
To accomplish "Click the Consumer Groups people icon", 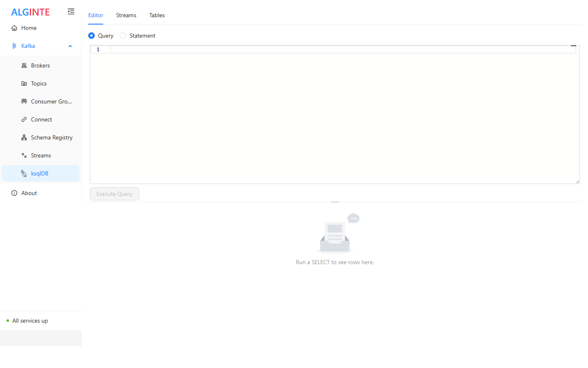I will tap(24, 101).
